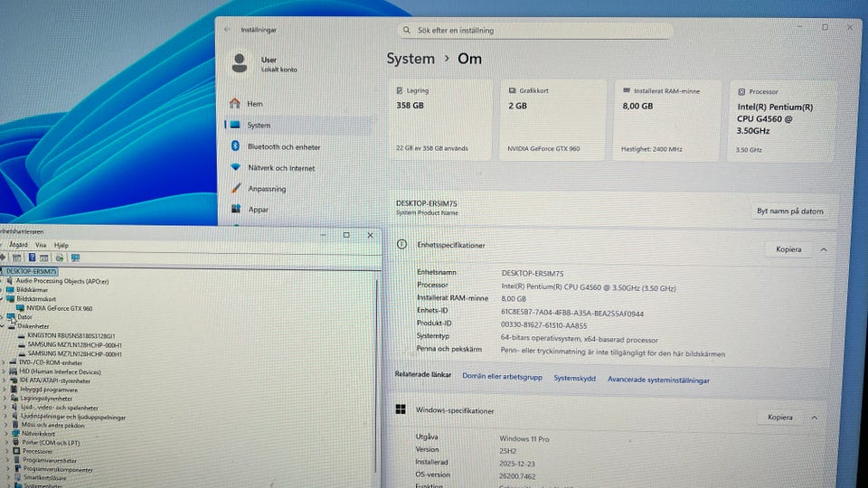Click the Grafikkort card icon
The width and height of the screenshot is (868, 488).
click(x=512, y=90)
